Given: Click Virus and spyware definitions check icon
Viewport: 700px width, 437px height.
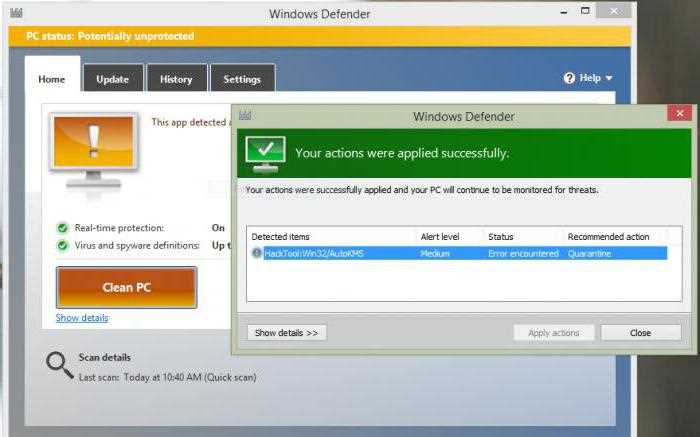Looking at the screenshot, I should tap(62, 246).
